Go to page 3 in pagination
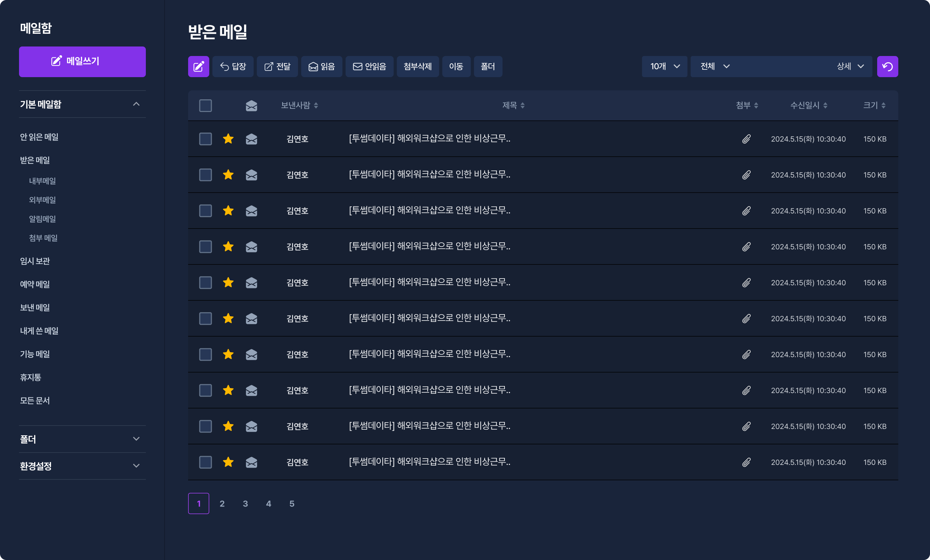This screenshot has height=560, width=930. point(245,503)
